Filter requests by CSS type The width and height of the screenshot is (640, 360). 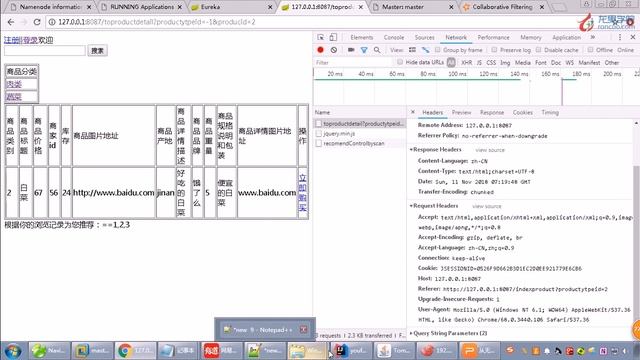491,62
